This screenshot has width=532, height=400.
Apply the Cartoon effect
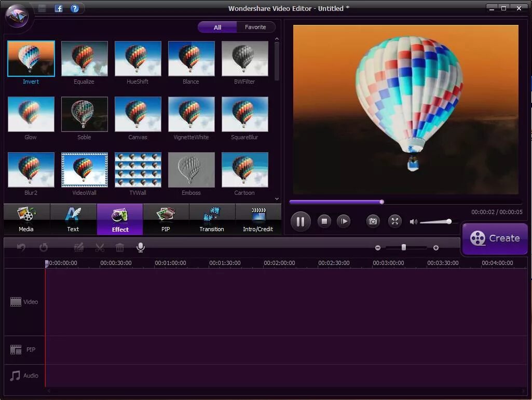tap(244, 170)
